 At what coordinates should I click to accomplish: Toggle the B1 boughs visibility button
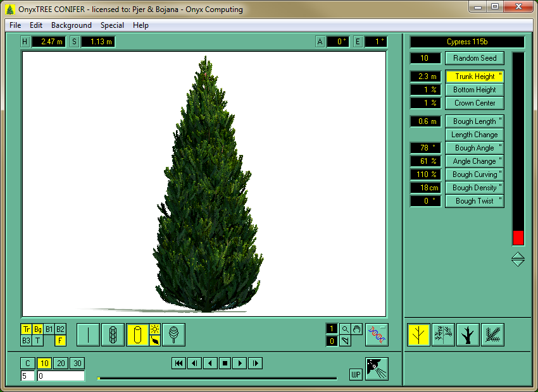(x=49, y=329)
